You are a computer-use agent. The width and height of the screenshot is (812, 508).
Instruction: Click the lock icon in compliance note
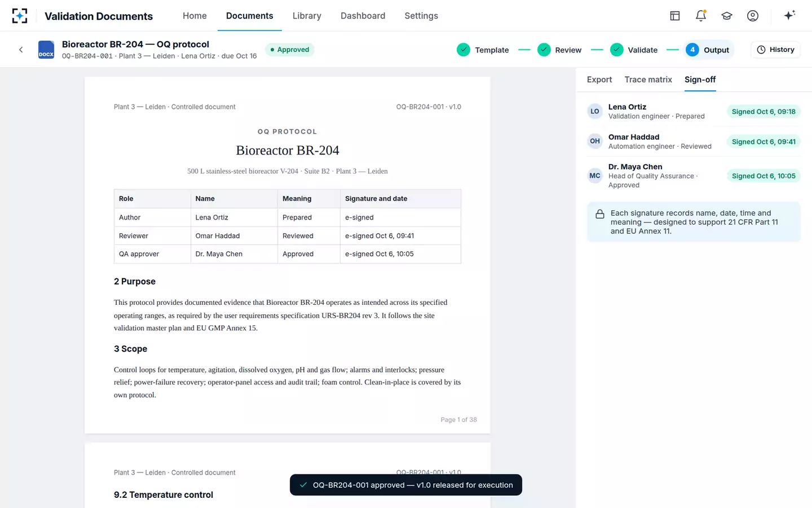tap(600, 214)
